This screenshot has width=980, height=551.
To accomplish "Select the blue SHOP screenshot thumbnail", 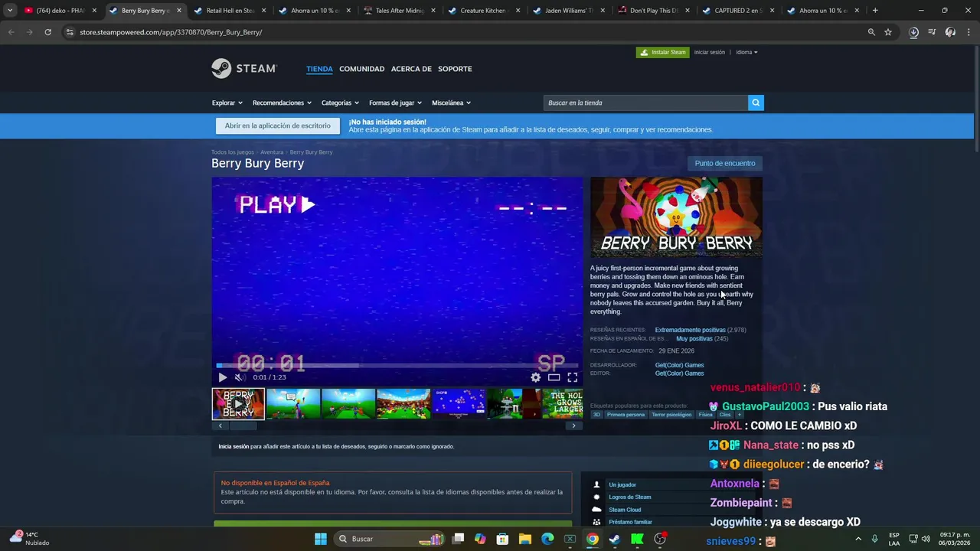I will [x=459, y=403].
